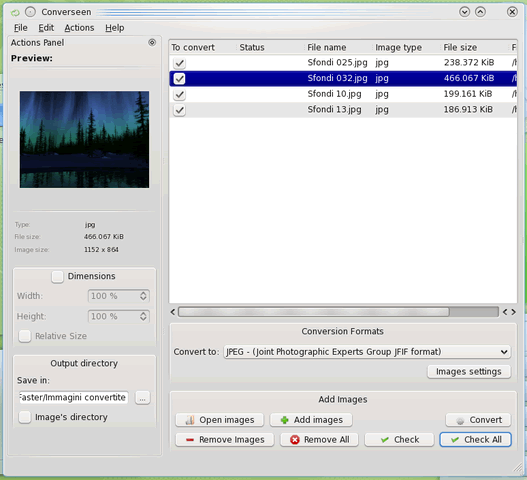Select the Sfondi 13.jpg row

tap(343, 110)
